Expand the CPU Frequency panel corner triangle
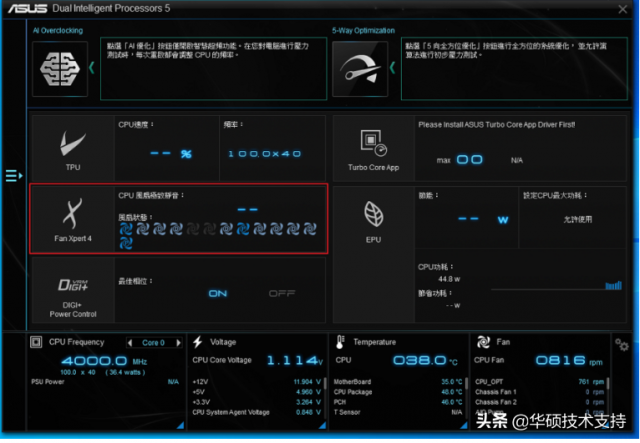Viewport: 640px width, 443px height. tap(180, 425)
